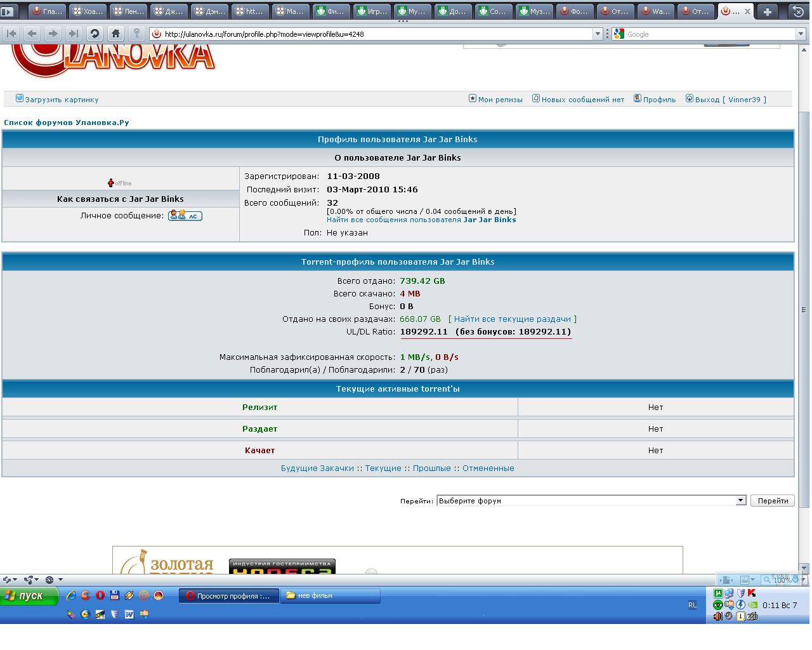Click the Home button in the toolbar
The height and width of the screenshot is (650, 812).
[115, 34]
